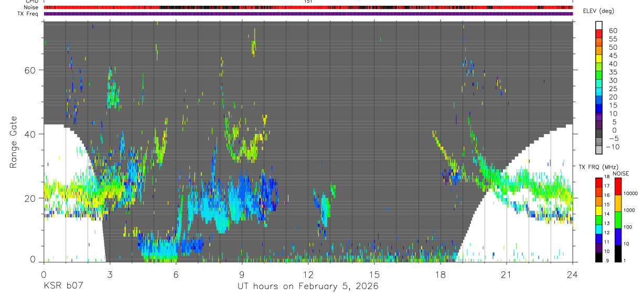Click the '100' label on the NOISE colorbar
The height and width of the screenshot is (297, 644).
point(629,227)
